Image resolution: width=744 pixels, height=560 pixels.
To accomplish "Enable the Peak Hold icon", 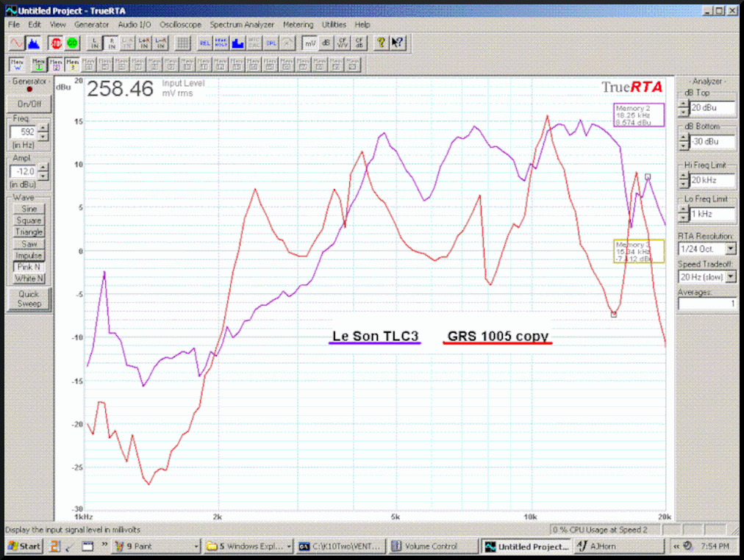I will point(221,43).
